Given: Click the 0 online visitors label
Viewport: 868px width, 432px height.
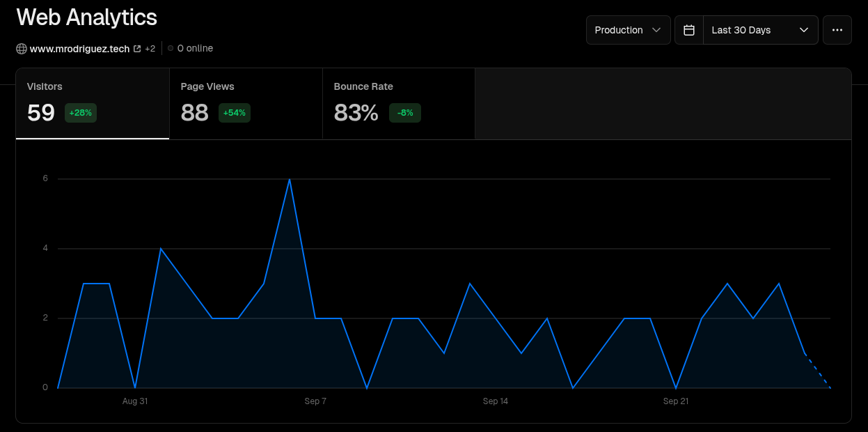Looking at the screenshot, I should [x=195, y=49].
